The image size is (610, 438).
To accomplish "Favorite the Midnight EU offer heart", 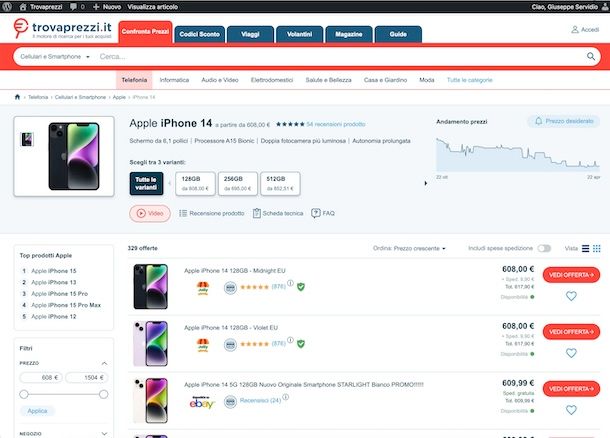I will click(571, 296).
